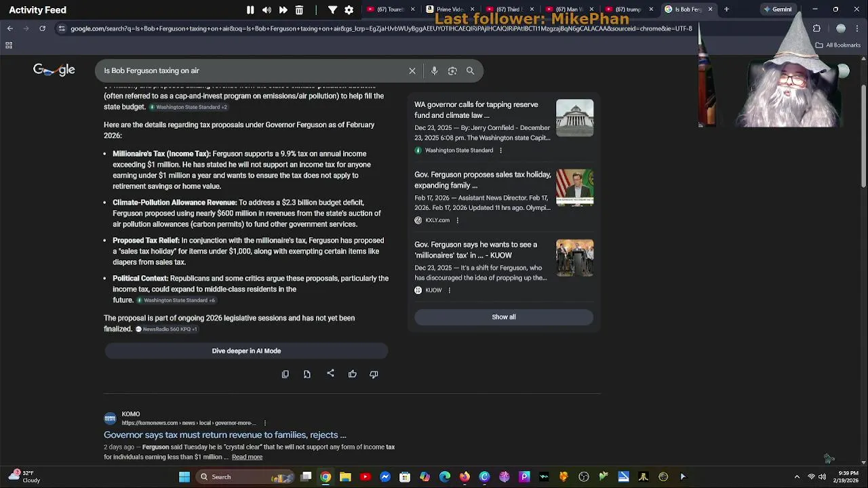Open more options for Washington State Standard source
This screenshot has width=868, height=488.
(x=500, y=150)
